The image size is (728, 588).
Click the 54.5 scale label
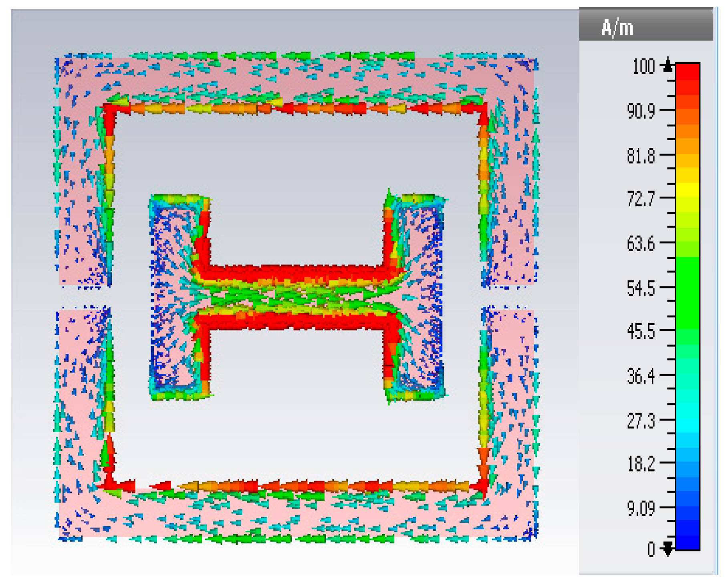tap(641, 288)
